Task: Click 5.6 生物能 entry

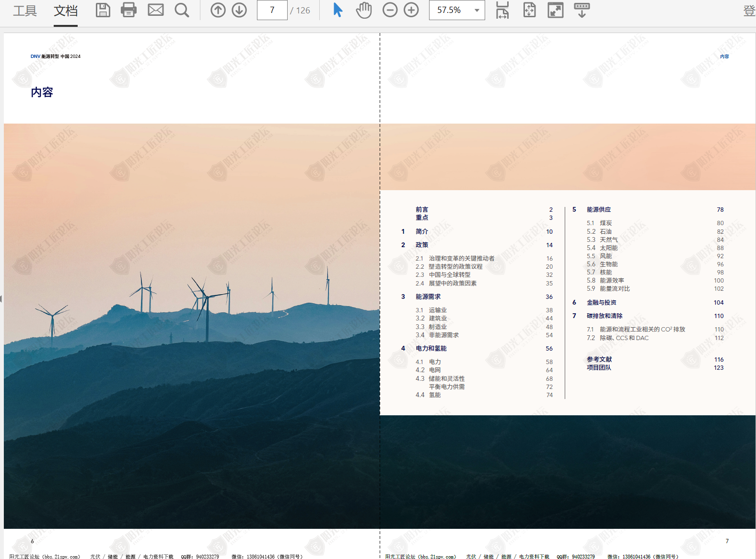Action: [x=602, y=264]
